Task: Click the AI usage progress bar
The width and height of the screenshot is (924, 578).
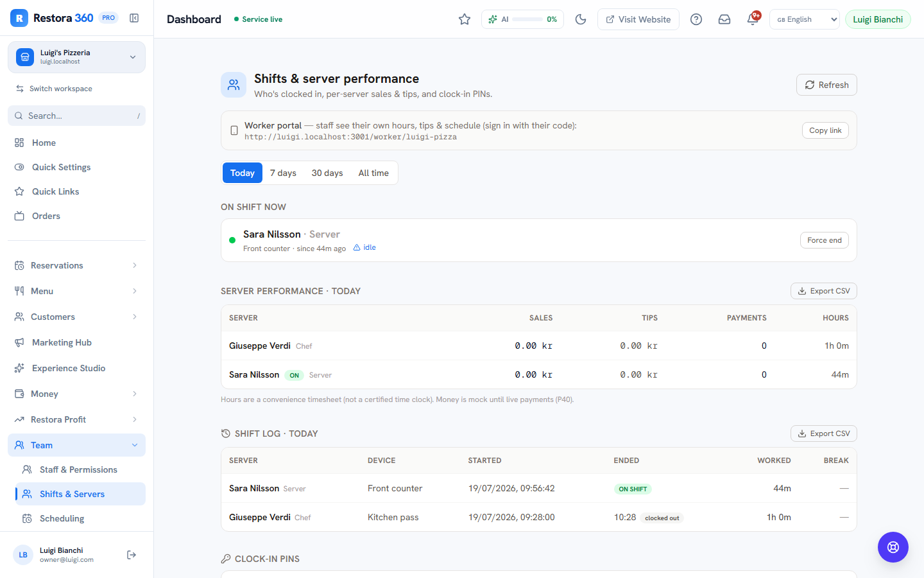Action: pyautogui.click(x=527, y=19)
